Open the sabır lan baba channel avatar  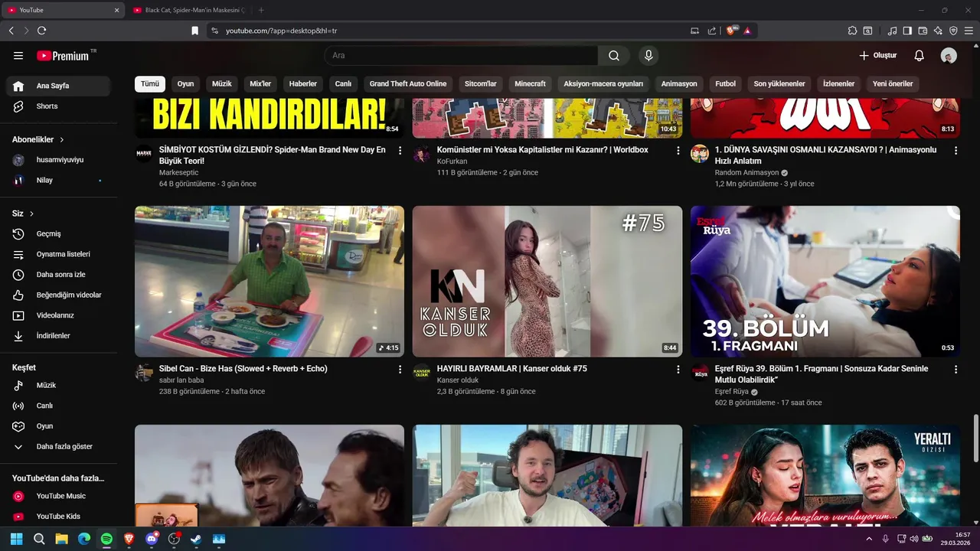tap(144, 373)
